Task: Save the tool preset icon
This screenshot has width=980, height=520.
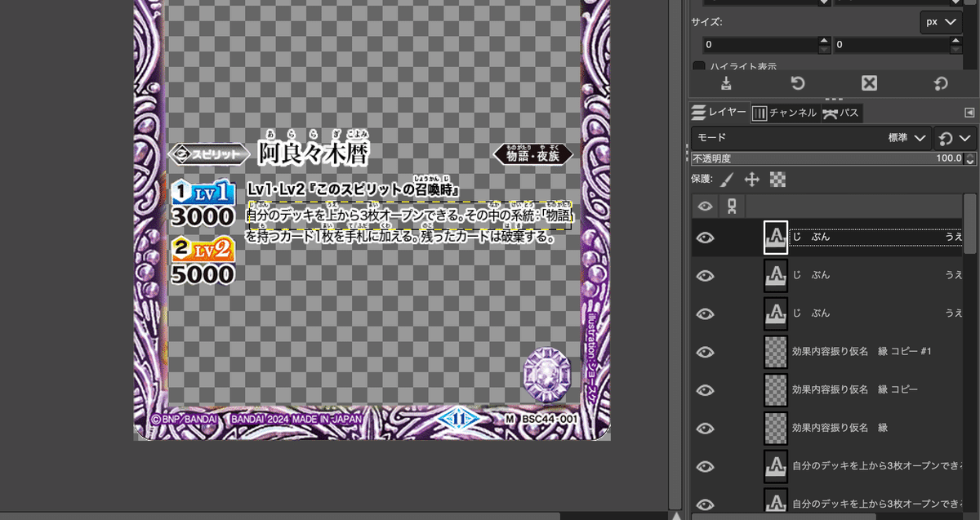Action: [726, 83]
